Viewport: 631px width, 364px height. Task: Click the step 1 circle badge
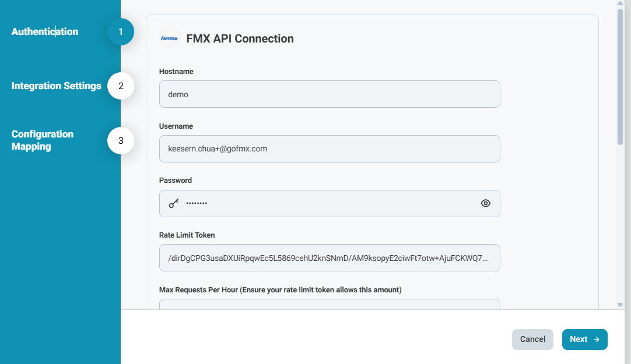121,32
